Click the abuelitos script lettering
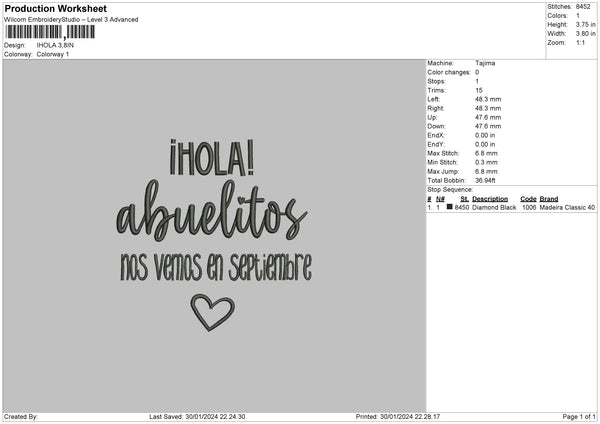The image size is (600, 424). pyautogui.click(x=212, y=211)
